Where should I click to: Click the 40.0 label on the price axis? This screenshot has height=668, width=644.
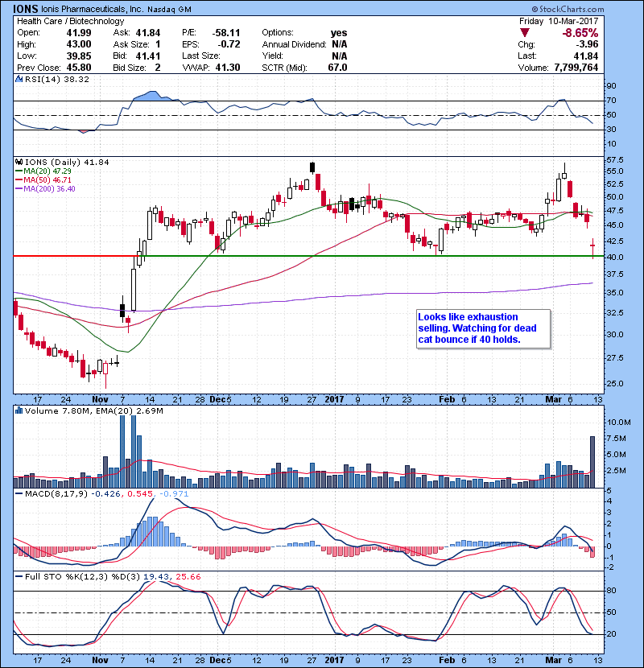coord(615,257)
